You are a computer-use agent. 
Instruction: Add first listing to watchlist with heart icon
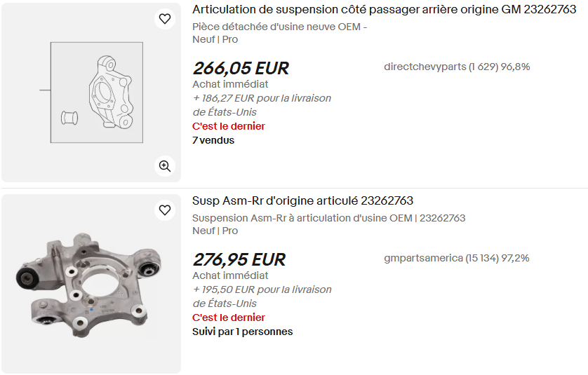click(x=165, y=19)
